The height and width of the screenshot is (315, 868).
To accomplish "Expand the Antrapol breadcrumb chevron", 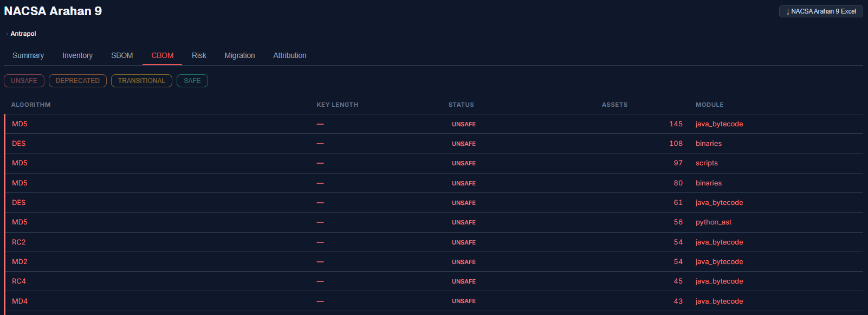I will (7, 34).
